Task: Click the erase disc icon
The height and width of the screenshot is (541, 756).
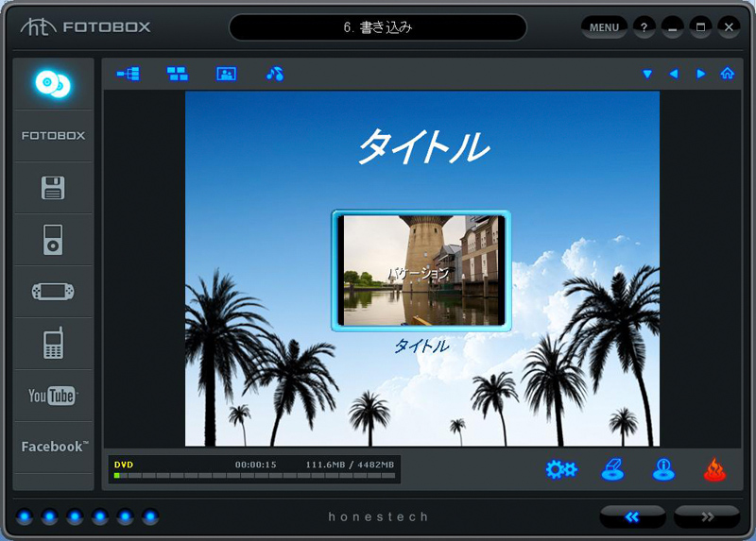Action: [x=612, y=469]
